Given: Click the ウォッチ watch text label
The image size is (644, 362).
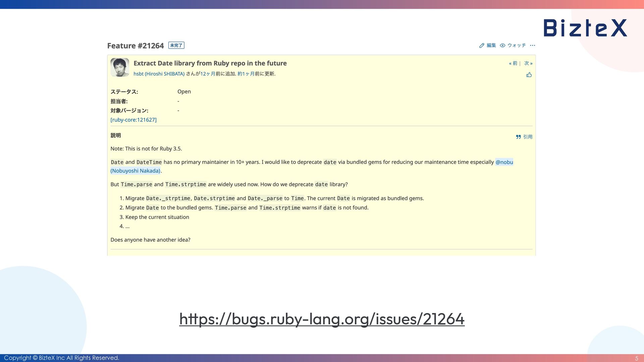Looking at the screenshot, I should [517, 46].
